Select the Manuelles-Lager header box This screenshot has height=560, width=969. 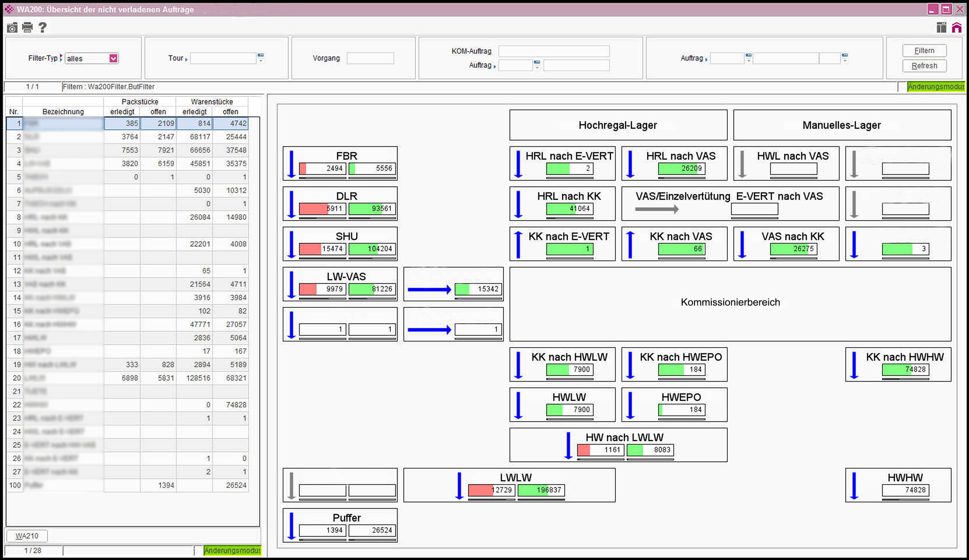coord(841,125)
